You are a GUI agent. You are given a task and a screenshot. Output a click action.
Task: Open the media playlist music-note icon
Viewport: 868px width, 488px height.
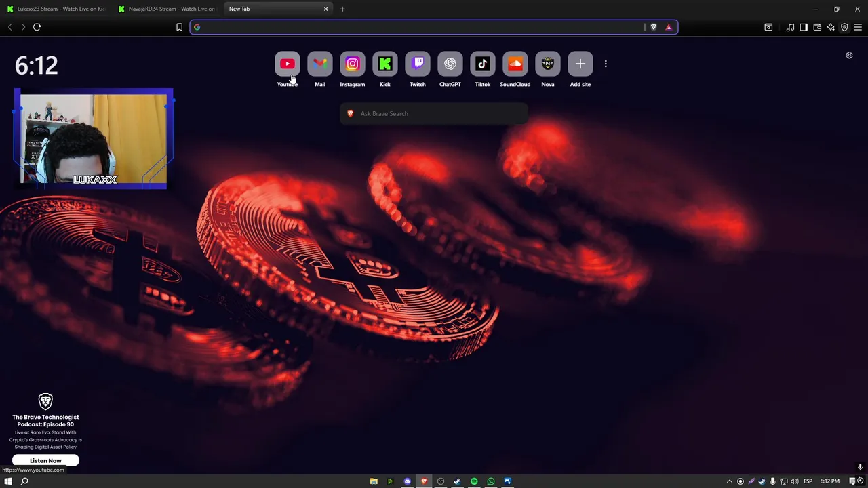click(790, 27)
